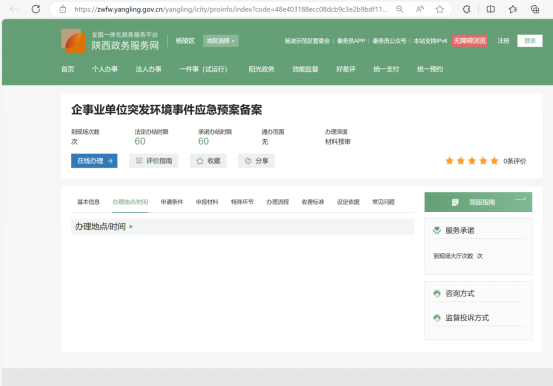
Task: Switch to the 特殊环节 tab
Action: [x=242, y=202]
